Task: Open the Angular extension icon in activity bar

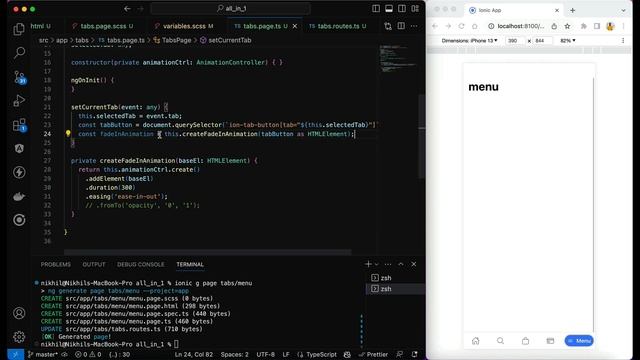Action: coord(19,148)
